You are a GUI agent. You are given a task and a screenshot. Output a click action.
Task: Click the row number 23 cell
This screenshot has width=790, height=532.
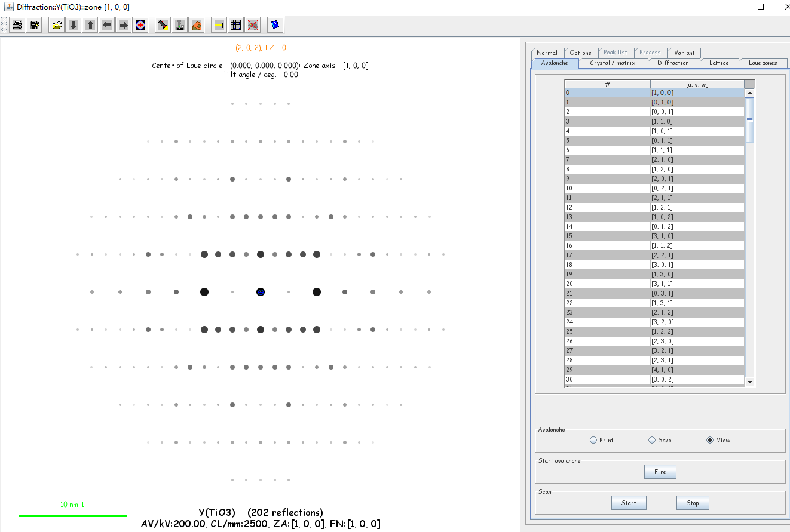coord(608,312)
